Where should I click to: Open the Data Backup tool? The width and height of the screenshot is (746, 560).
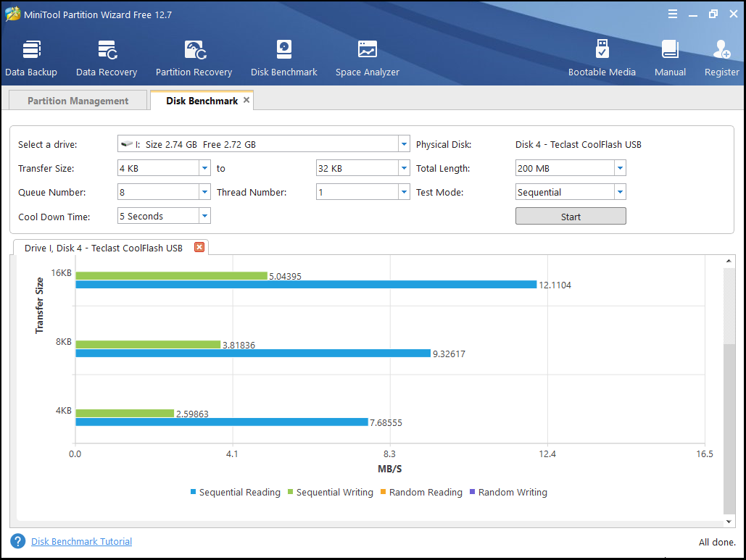[x=31, y=59]
